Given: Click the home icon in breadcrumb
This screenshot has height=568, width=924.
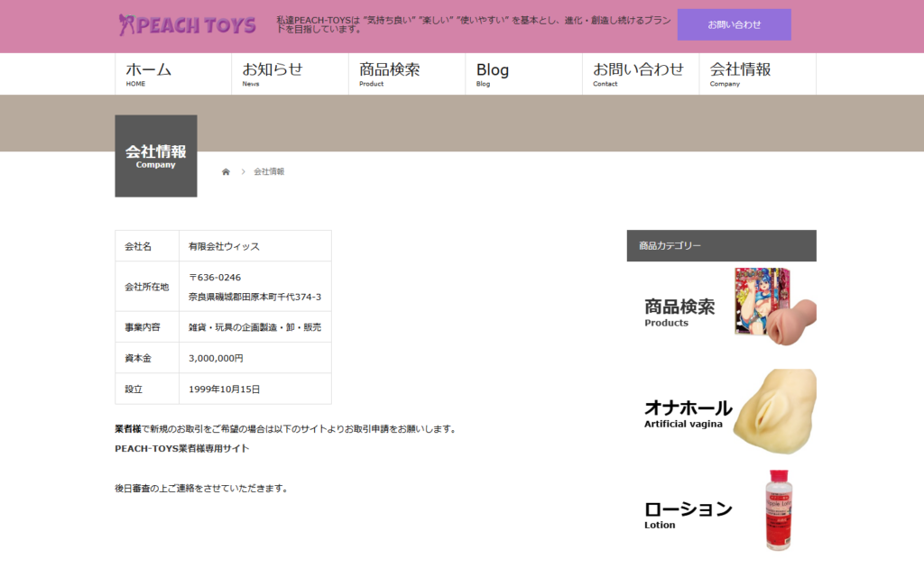Looking at the screenshot, I should [226, 172].
